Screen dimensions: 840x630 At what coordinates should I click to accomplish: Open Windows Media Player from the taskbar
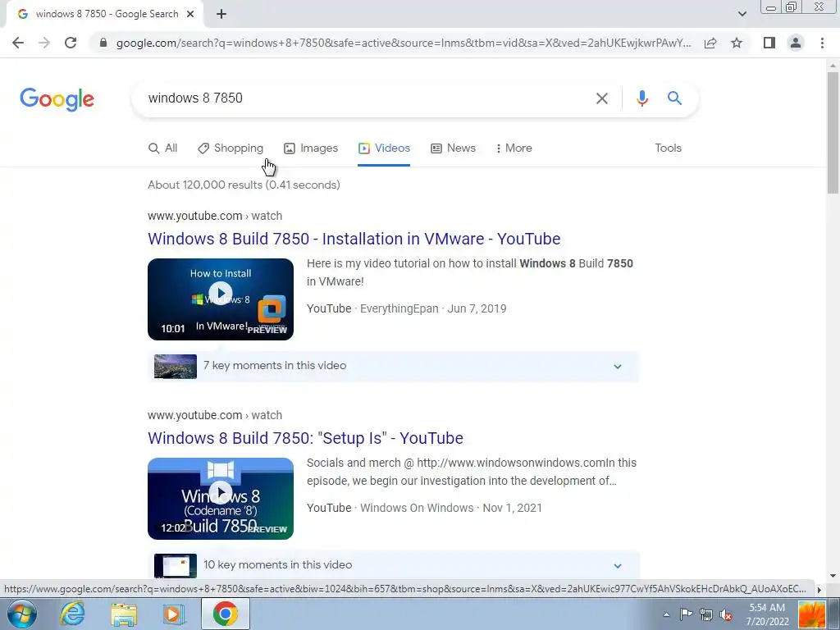[173, 614]
